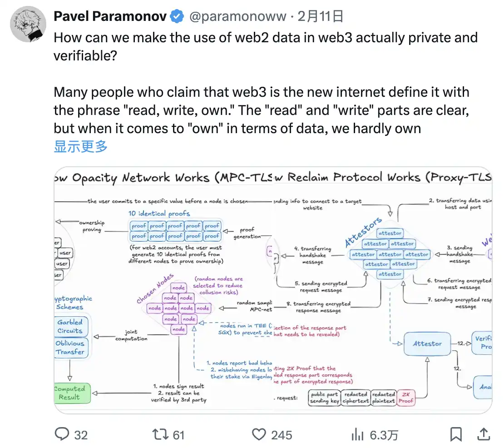Open the Pavel Paramonov display name

click(x=110, y=17)
